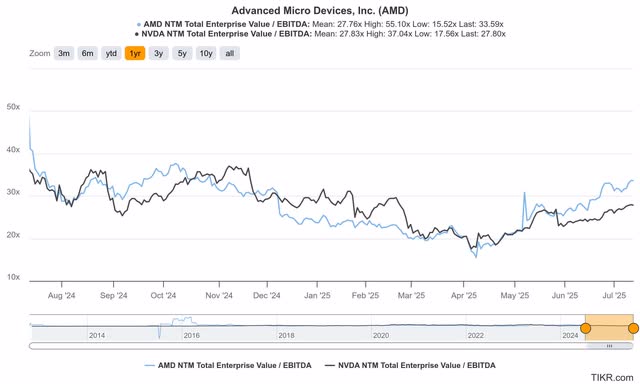Click the 2022 label in navigator timeline
Screen dimensions: 640x384
pyautogui.click(x=476, y=335)
